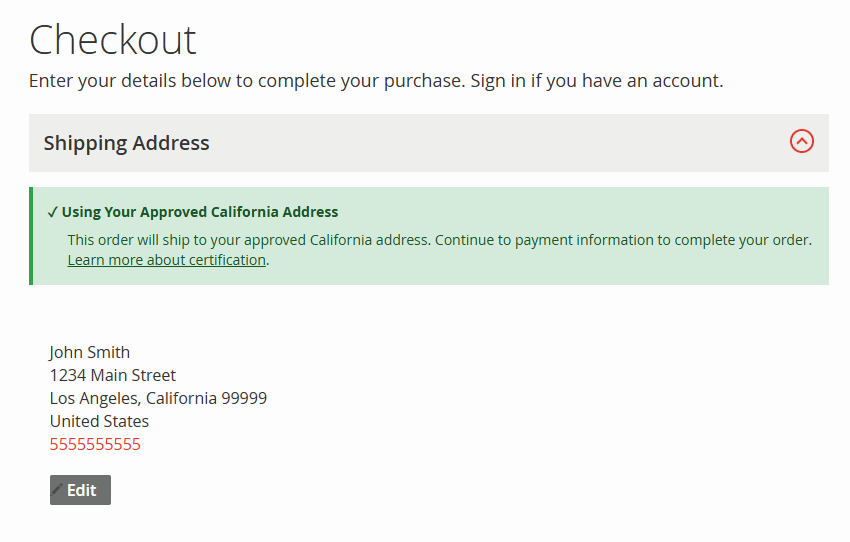Click the Shipping Address section title
The image size is (850, 542).
click(x=126, y=143)
